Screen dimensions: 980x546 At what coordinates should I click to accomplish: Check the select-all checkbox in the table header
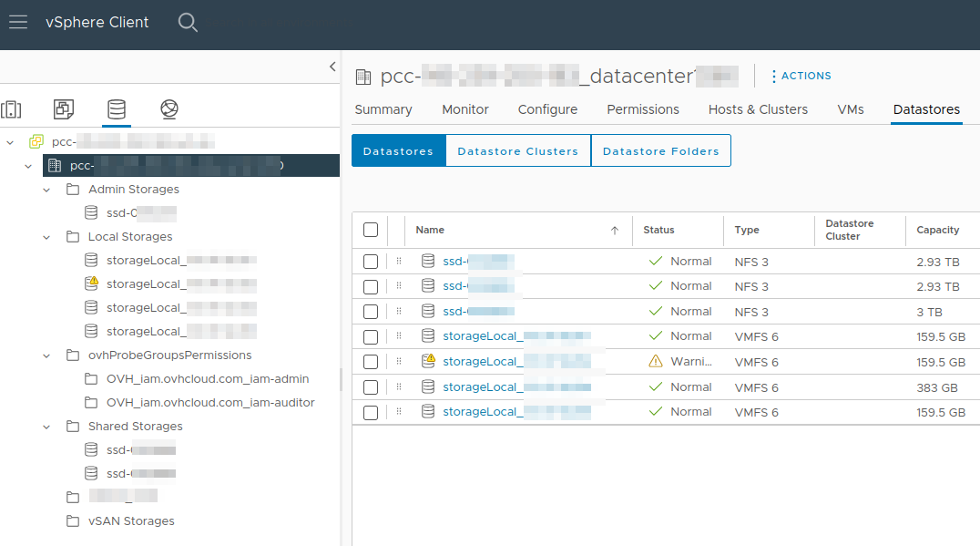[371, 230]
